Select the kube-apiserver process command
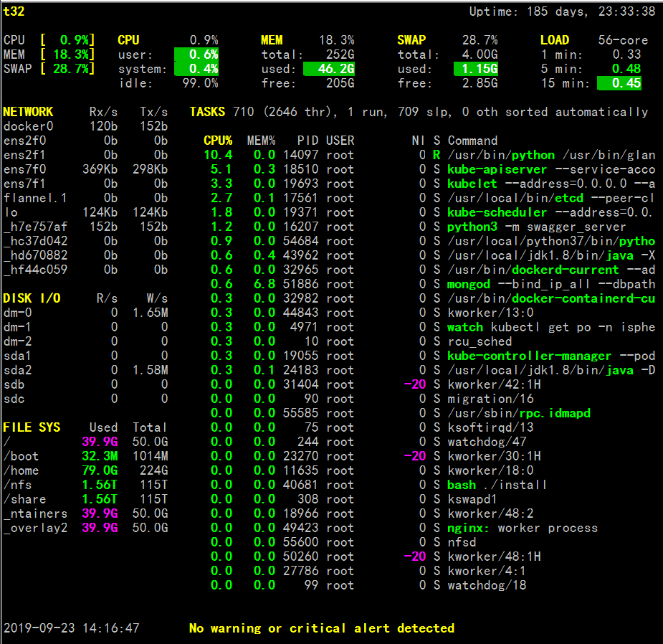This screenshot has width=663, height=644. 551,169
